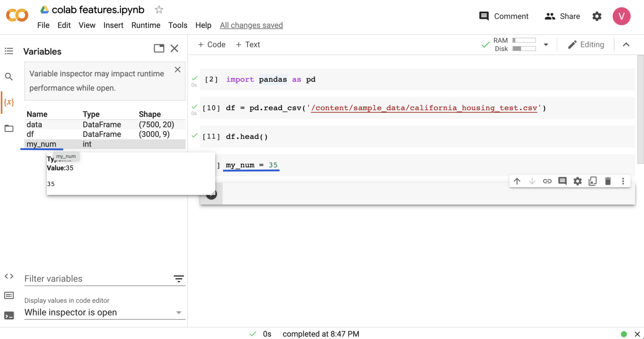This screenshot has height=339, width=644.
Task: Open more cell actions menu
Action: point(623,181)
